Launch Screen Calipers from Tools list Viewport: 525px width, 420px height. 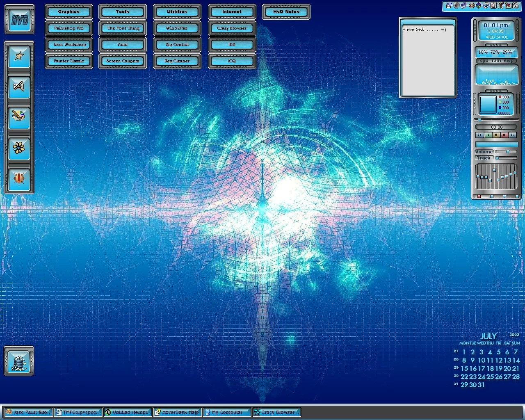[x=123, y=61]
